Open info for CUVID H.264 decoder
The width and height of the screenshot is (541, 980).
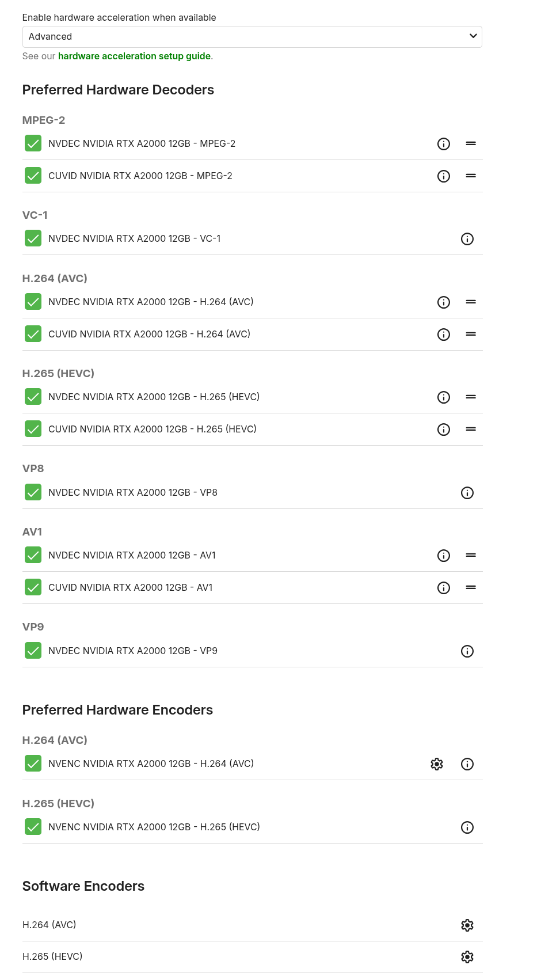click(x=444, y=335)
